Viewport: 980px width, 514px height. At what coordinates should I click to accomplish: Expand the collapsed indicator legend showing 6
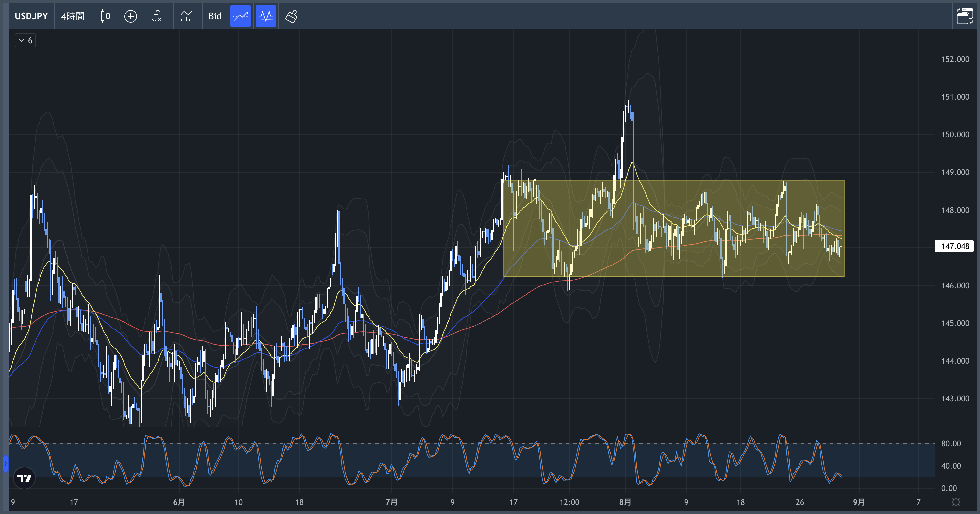pyautogui.click(x=25, y=40)
